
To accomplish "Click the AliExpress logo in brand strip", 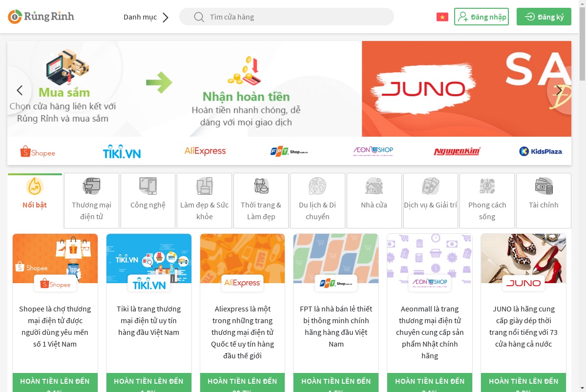I will click(205, 151).
